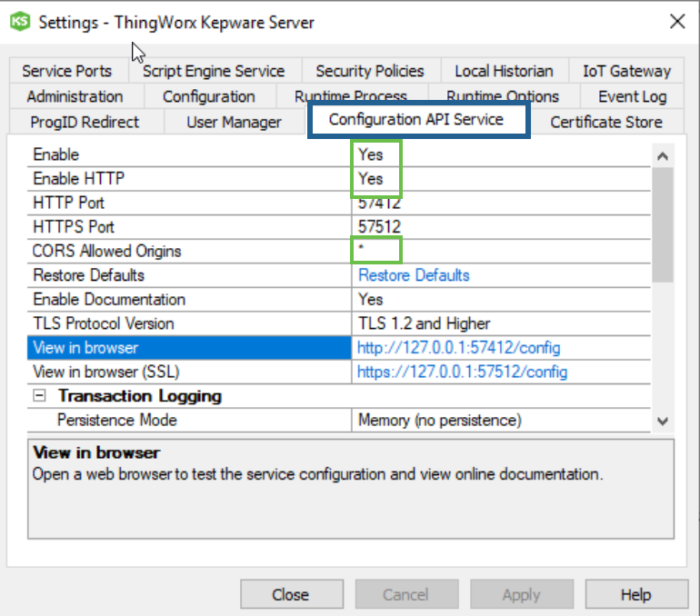Open the User Manager tab
This screenshot has width=700, height=616.
[x=234, y=122]
